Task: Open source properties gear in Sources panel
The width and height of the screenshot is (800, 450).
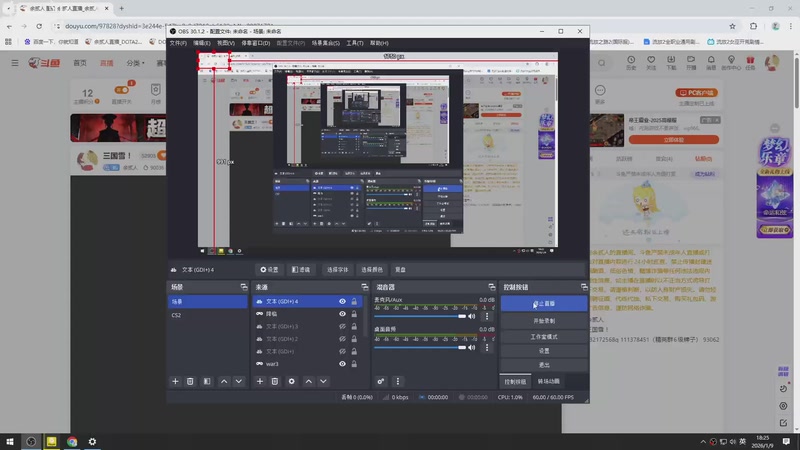Action: pyautogui.click(x=291, y=381)
